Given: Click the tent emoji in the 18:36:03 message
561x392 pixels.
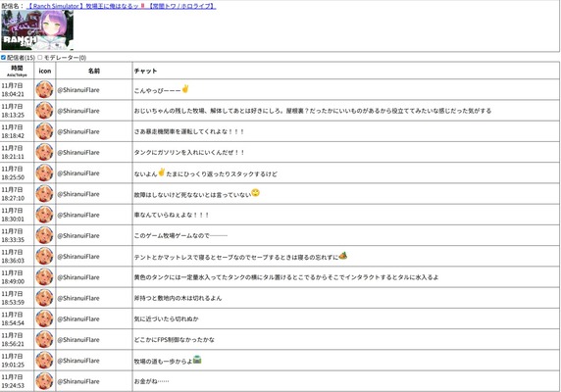Looking at the screenshot, I should [x=342, y=255].
